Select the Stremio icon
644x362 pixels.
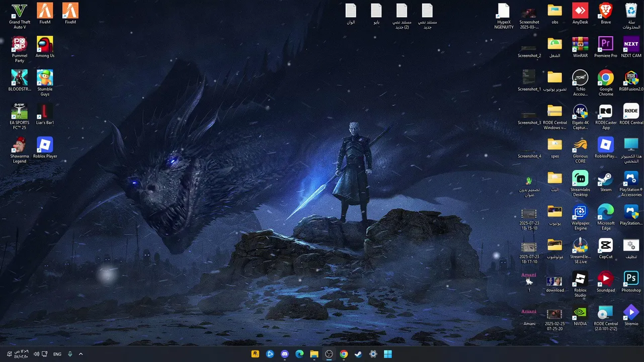tap(631, 316)
